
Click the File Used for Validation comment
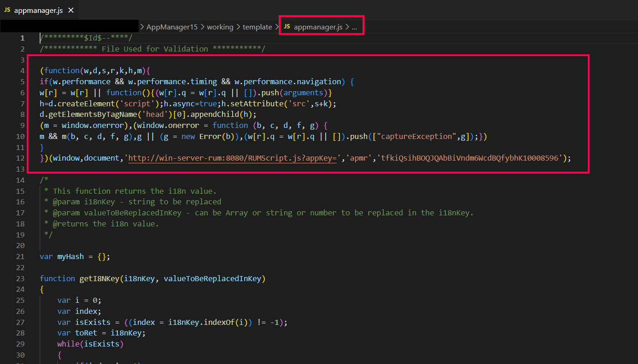pos(155,49)
